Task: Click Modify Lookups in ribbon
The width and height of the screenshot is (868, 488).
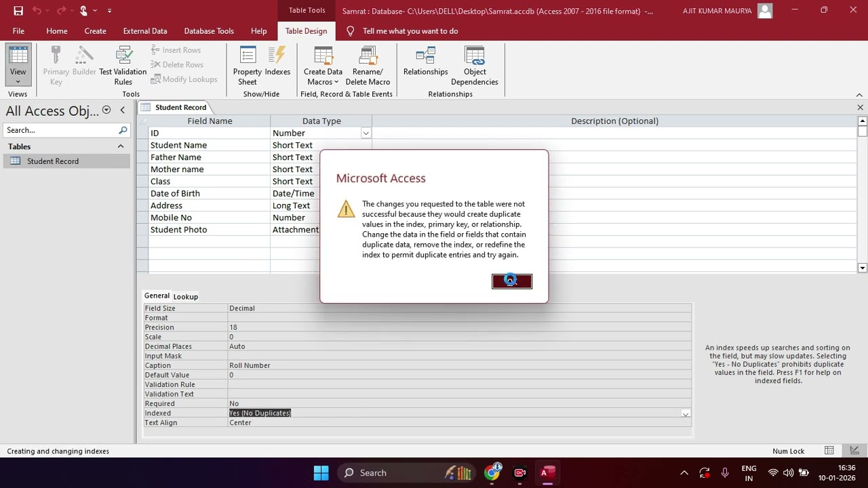Action: (x=184, y=79)
